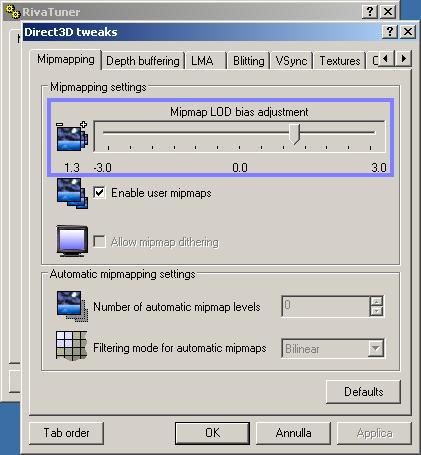Click the monitor icon beside mipmap dithering

[72, 241]
